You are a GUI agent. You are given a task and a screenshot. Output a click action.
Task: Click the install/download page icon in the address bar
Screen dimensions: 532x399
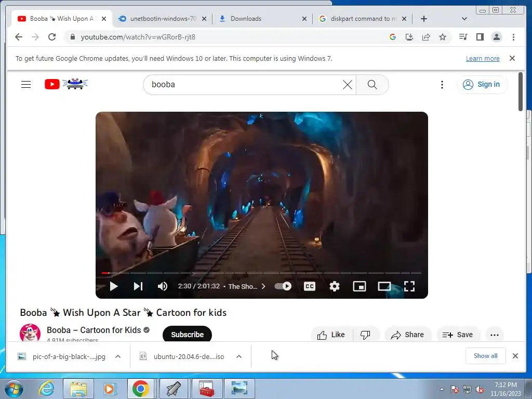[409, 37]
